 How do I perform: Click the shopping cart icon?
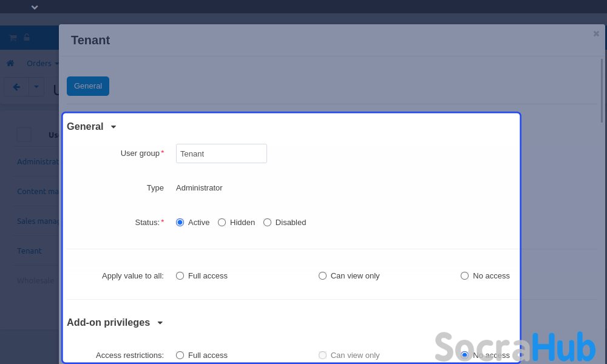click(13, 38)
